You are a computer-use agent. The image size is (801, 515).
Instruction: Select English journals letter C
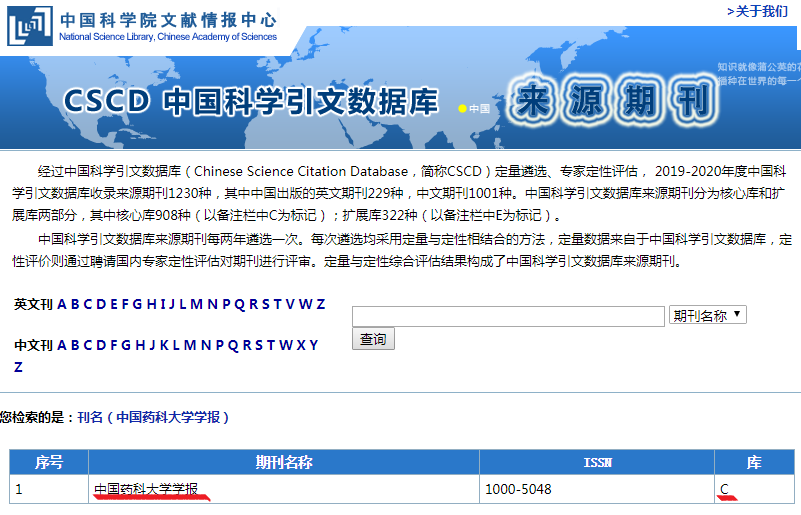[x=88, y=305]
